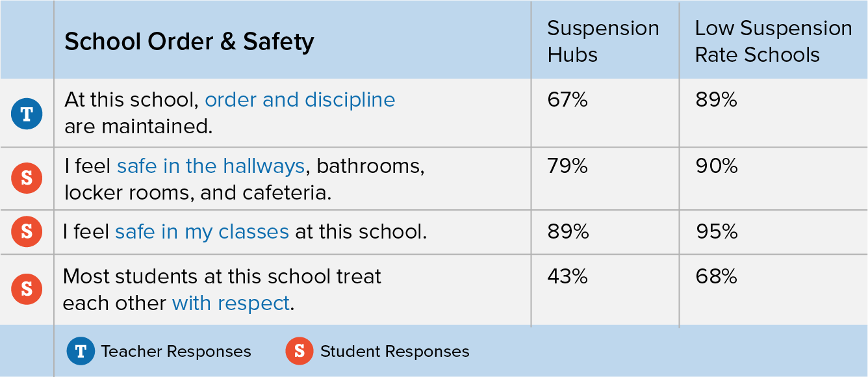The image size is (868, 377).
Task: Click the blue T icon beside order and discipline row
Action: (x=27, y=114)
